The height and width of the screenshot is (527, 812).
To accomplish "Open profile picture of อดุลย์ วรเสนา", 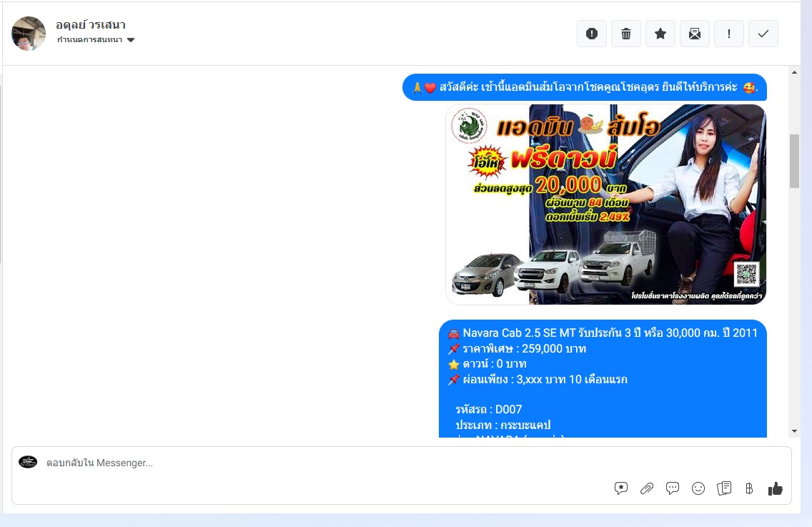I will coord(29,33).
